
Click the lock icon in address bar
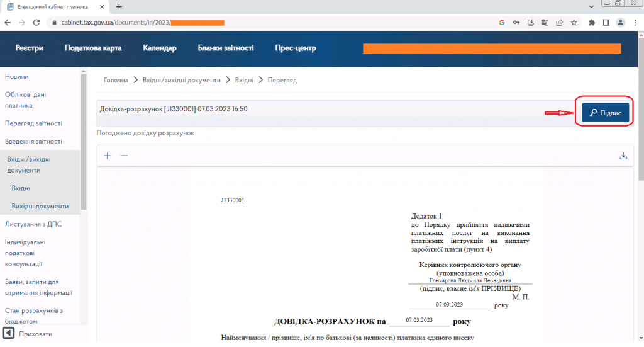[x=54, y=23]
